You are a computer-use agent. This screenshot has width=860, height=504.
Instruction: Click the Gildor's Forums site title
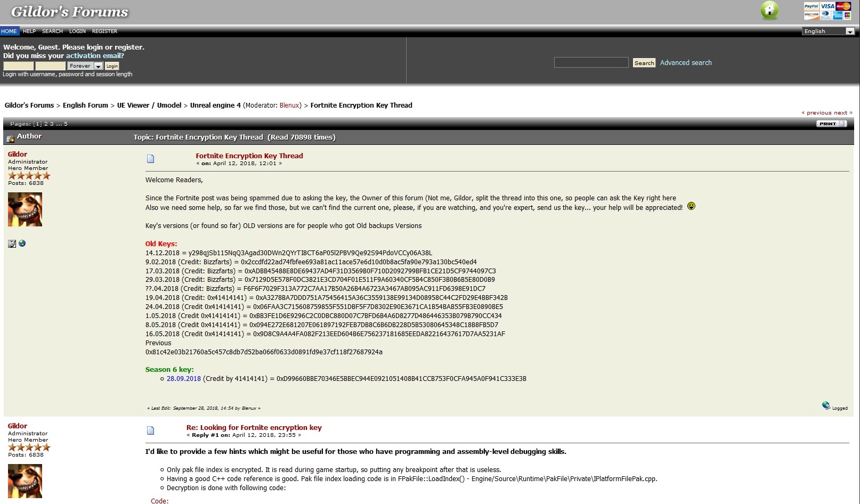(70, 12)
